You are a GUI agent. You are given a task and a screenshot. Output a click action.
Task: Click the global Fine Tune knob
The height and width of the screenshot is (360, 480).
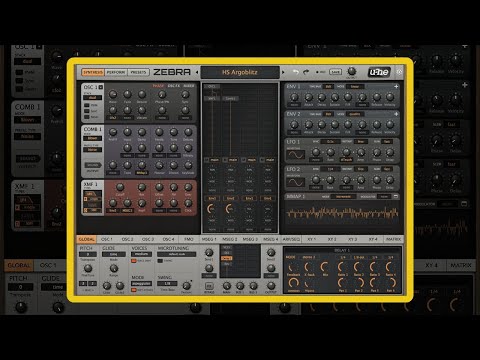[x=88, y=268]
